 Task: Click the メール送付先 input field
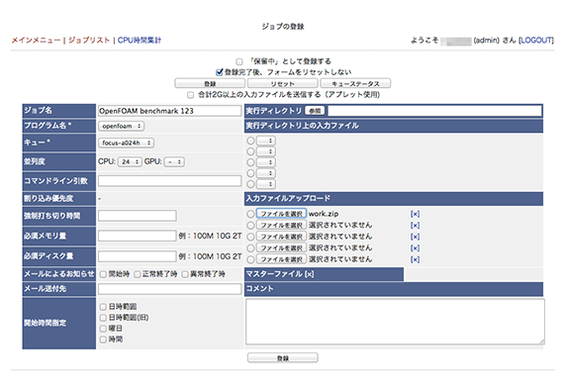pos(170,289)
